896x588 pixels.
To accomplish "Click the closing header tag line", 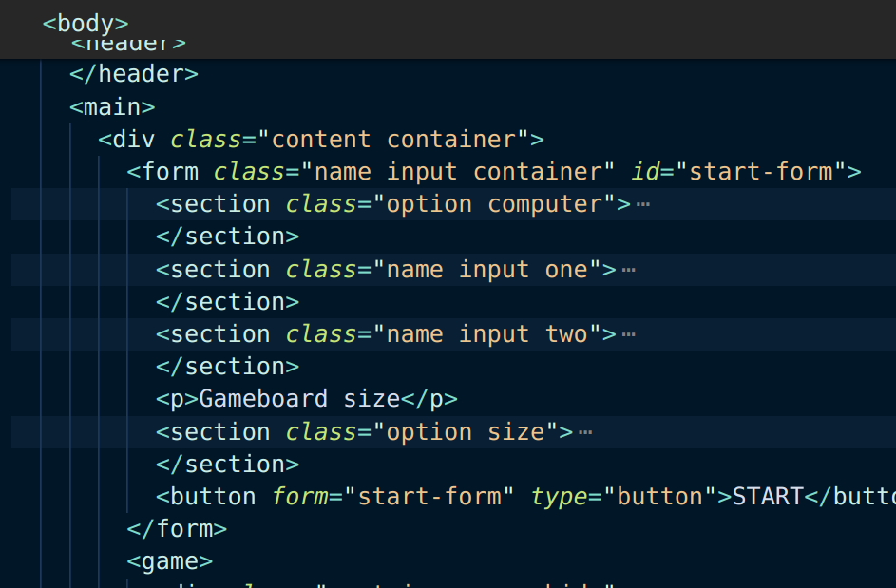I will pyautogui.click(x=134, y=74).
